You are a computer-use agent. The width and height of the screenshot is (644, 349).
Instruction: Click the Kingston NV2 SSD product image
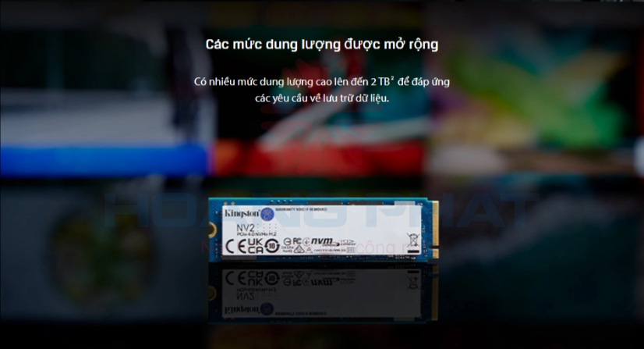[324, 230]
